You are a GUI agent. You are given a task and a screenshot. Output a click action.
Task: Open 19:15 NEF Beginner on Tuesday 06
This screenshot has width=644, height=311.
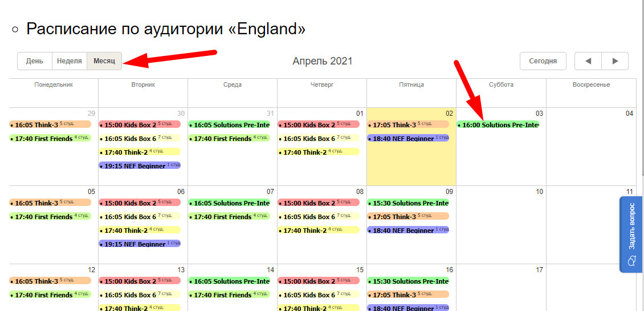pos(140,244)
